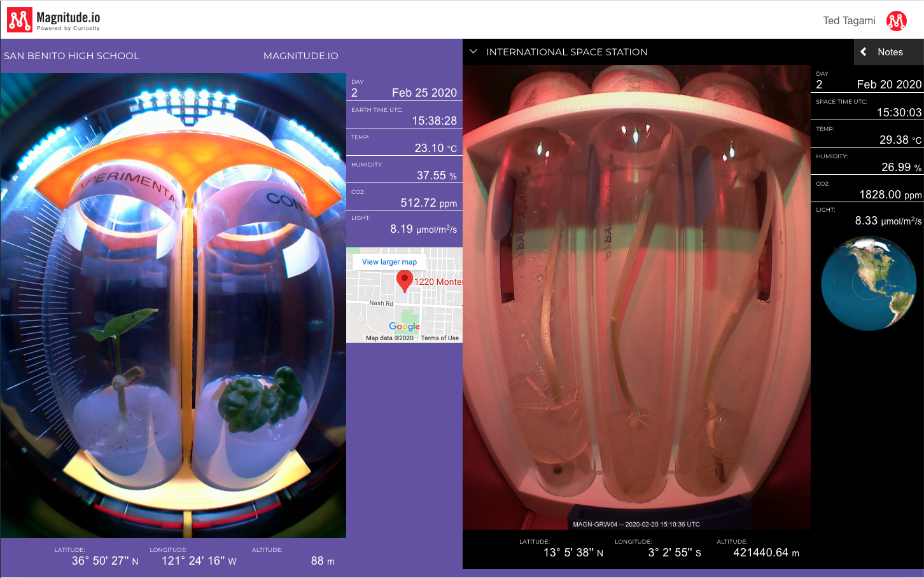Click the ISS plant chamber camera image

click(x=636, y=297)
